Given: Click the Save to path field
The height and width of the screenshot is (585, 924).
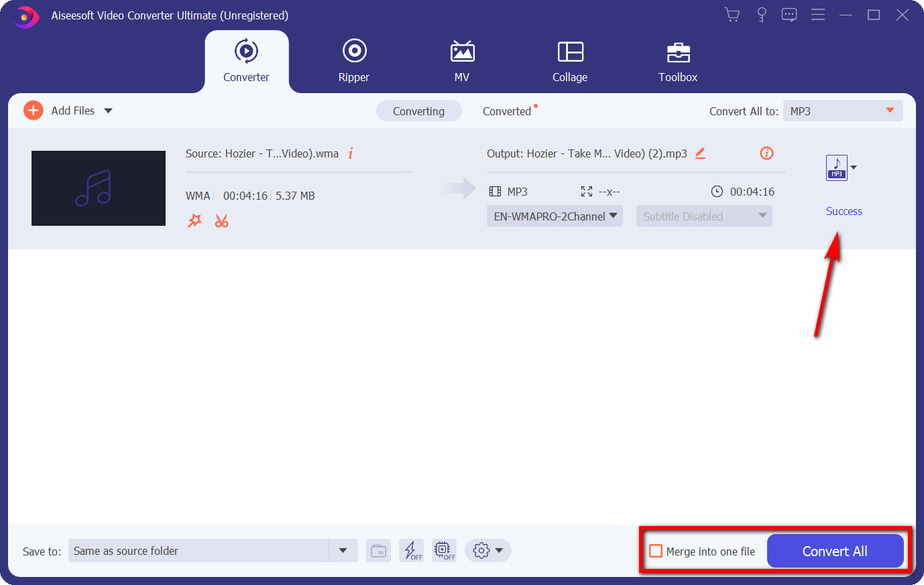Looking at the screenshot, I should coord(198,551).
